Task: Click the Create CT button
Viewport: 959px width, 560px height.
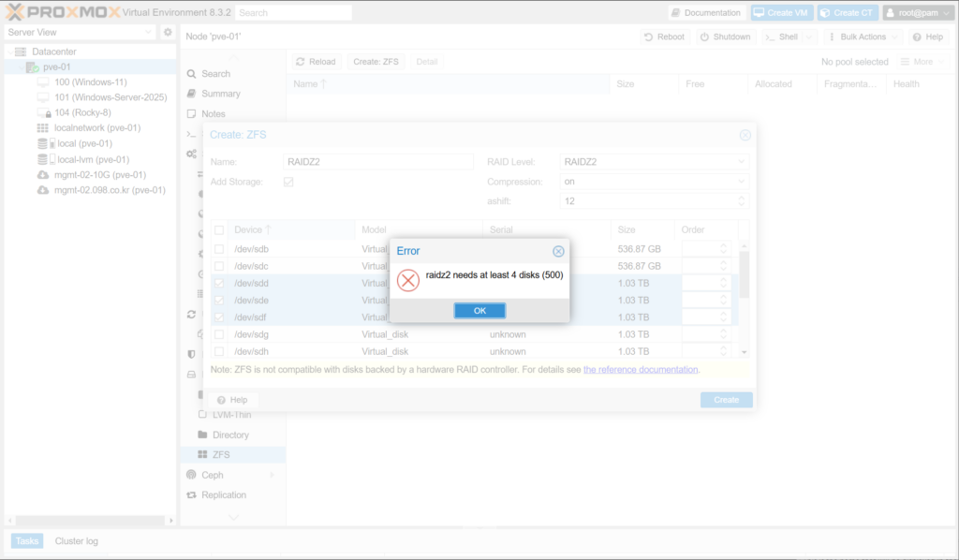Action: 847,13
